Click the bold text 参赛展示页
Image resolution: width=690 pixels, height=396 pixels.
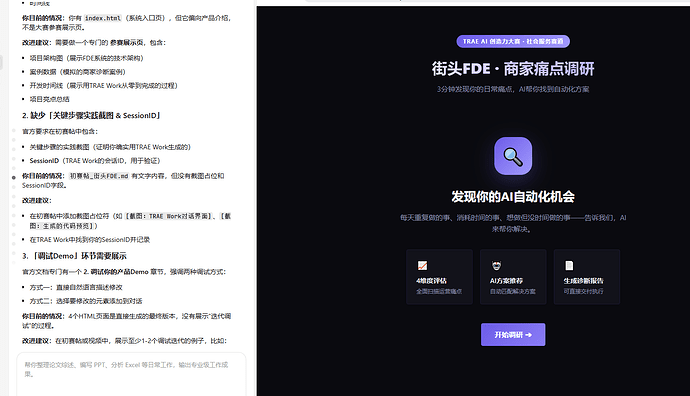pos(127,43)
